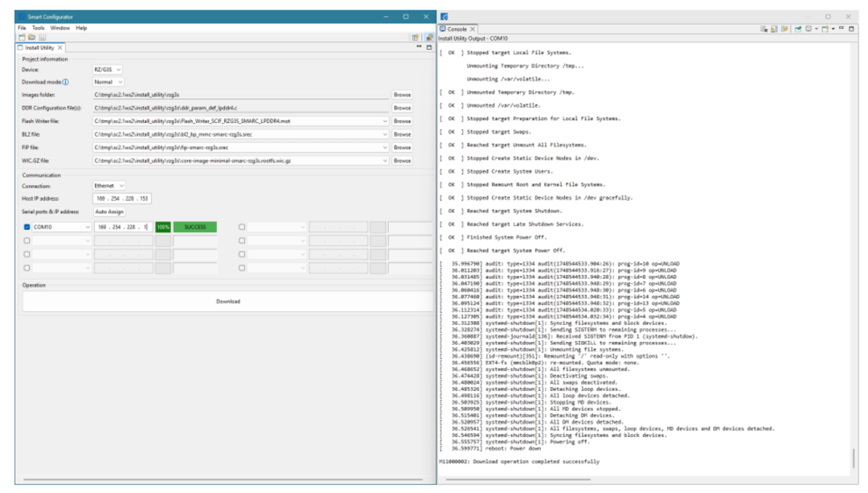Click the console vertical scrollbar
The width and height of the screenshot is (868, 493).
[854, 457]
